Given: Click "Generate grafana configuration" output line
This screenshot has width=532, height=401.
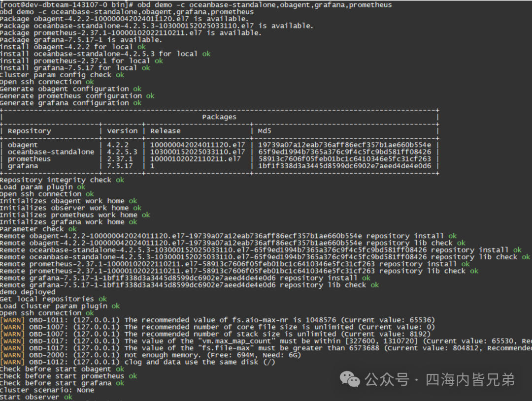Looking at the screenshot, I should 70,103.
